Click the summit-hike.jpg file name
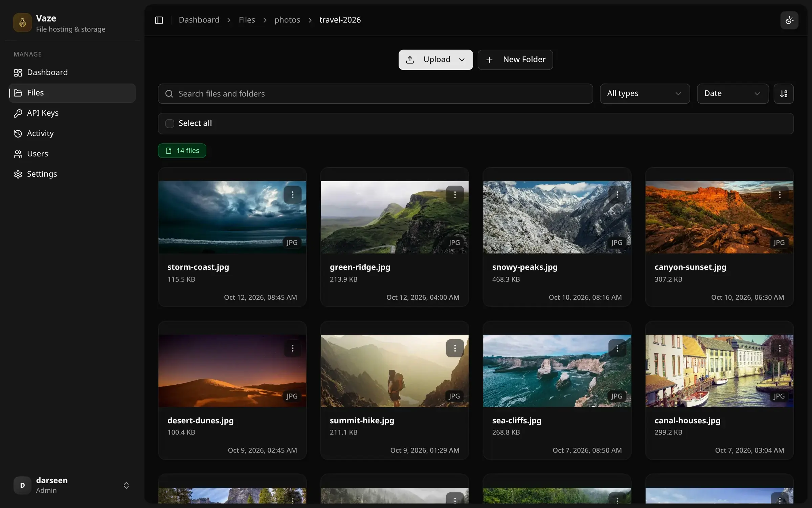 coord(362,421)
